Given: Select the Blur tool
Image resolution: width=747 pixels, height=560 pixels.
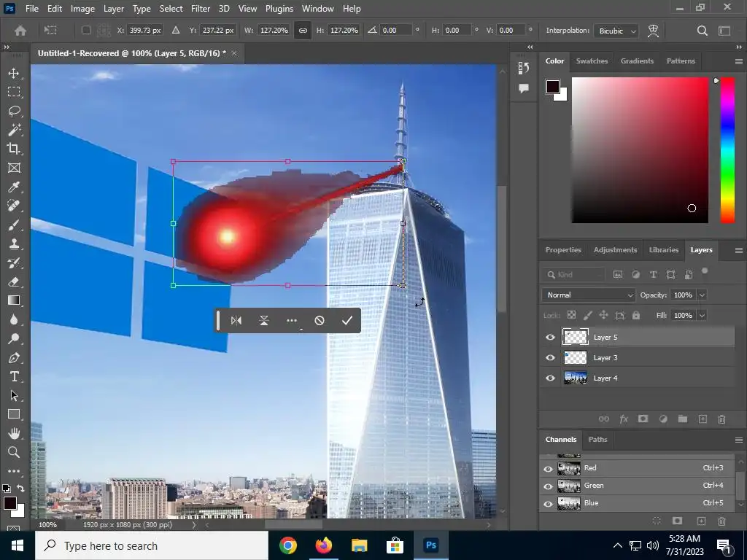Looking at the screenshot, I should (x=14, y=319).
